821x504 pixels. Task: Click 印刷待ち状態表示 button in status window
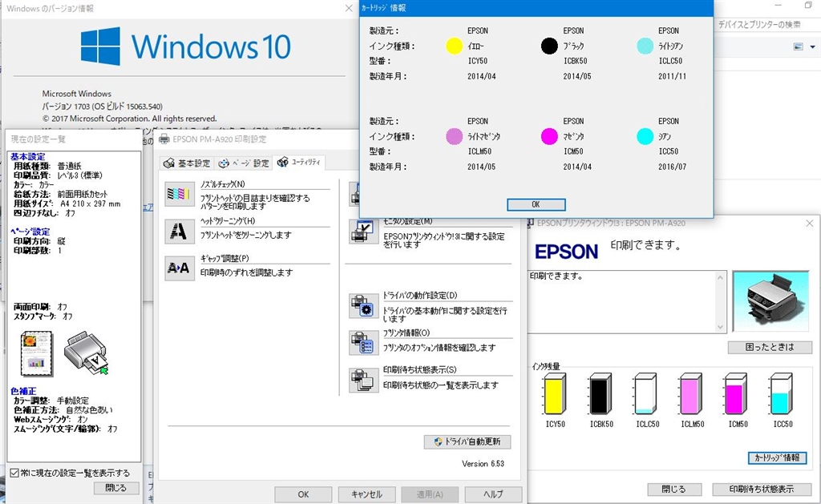[x=762, y=490]
